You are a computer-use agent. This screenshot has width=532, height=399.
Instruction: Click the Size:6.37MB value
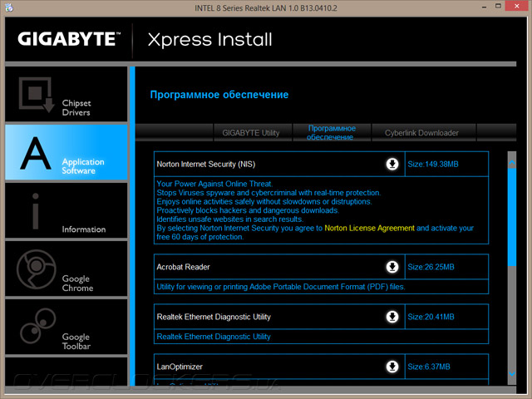point(429,367)
